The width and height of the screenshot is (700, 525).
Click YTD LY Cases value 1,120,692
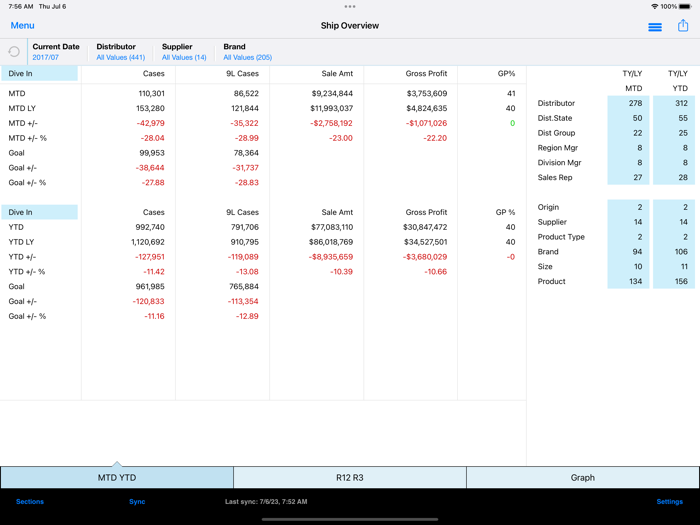coord(148,242)
